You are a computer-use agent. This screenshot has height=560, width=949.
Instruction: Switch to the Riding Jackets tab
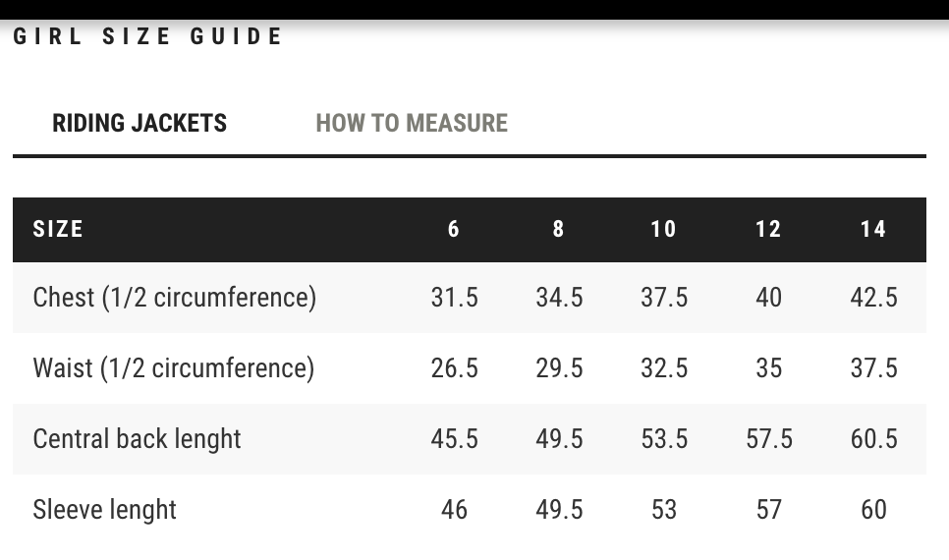[140, 123]
